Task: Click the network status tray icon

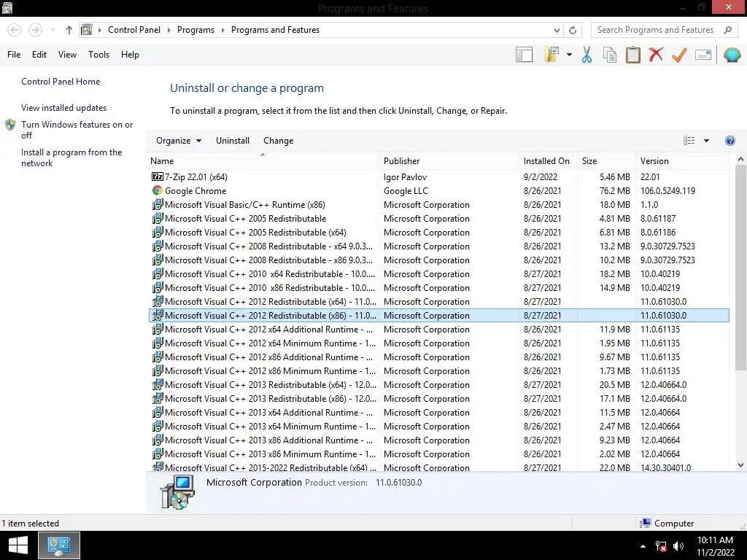Action: click(661, 546)
